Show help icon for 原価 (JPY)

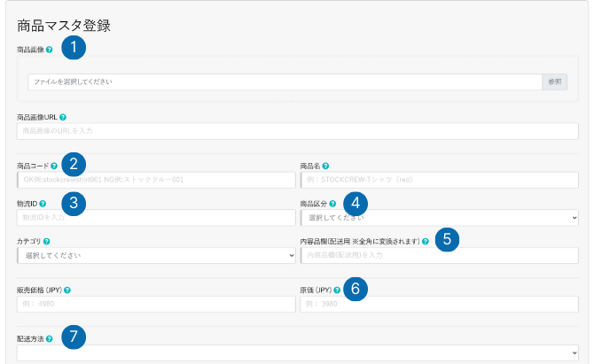338,290
